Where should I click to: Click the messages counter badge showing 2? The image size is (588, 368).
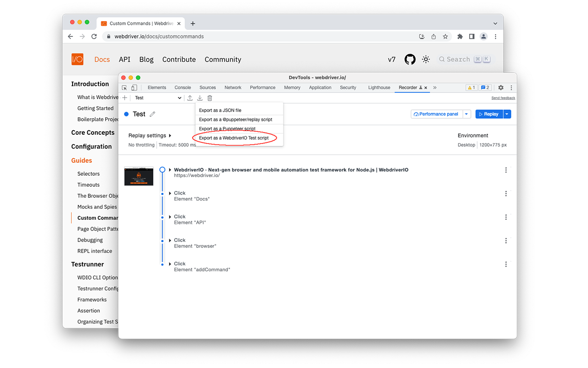pos(485,87)
